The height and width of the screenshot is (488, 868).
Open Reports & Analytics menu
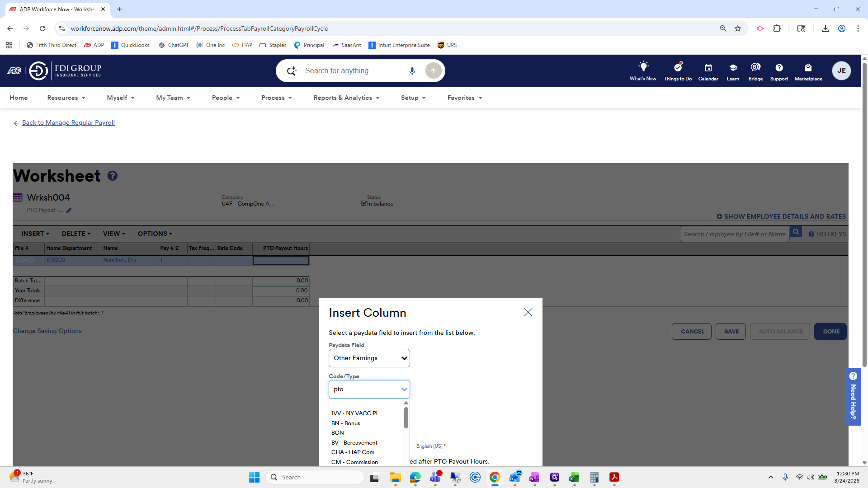click(346, 98)
